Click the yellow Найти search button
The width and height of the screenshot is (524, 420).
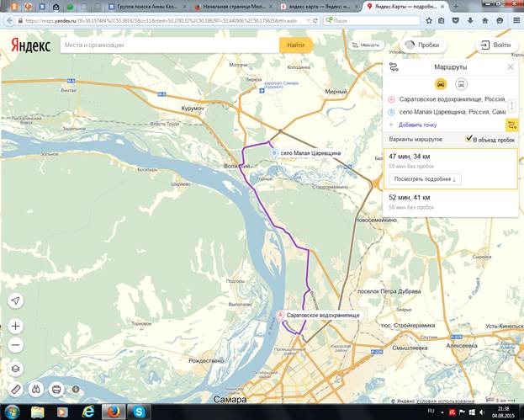[296, 45]
